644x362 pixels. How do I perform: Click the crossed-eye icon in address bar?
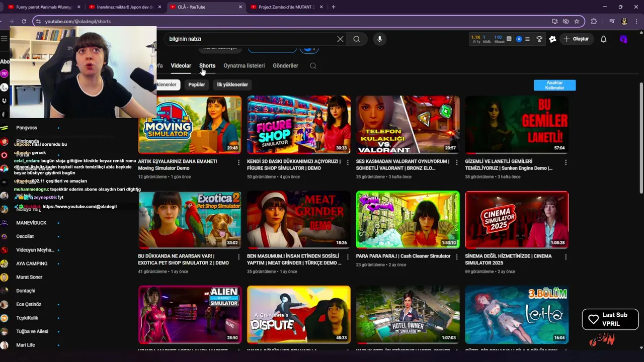[566, 21]
